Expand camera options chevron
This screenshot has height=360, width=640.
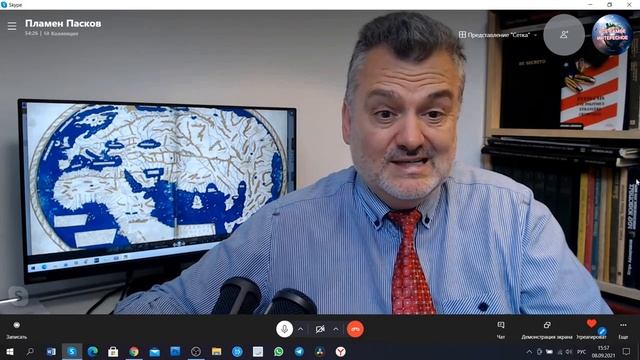(336, 329)
